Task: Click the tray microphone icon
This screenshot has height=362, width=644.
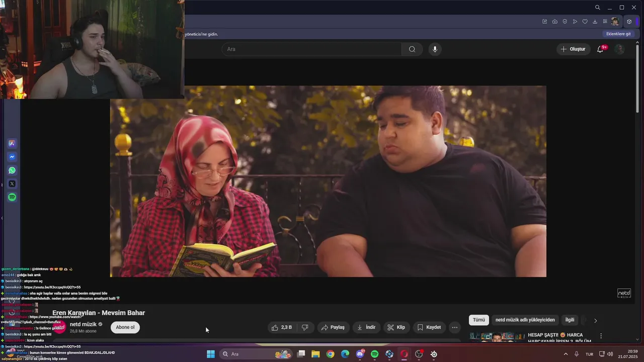Action: click(577, 354)
